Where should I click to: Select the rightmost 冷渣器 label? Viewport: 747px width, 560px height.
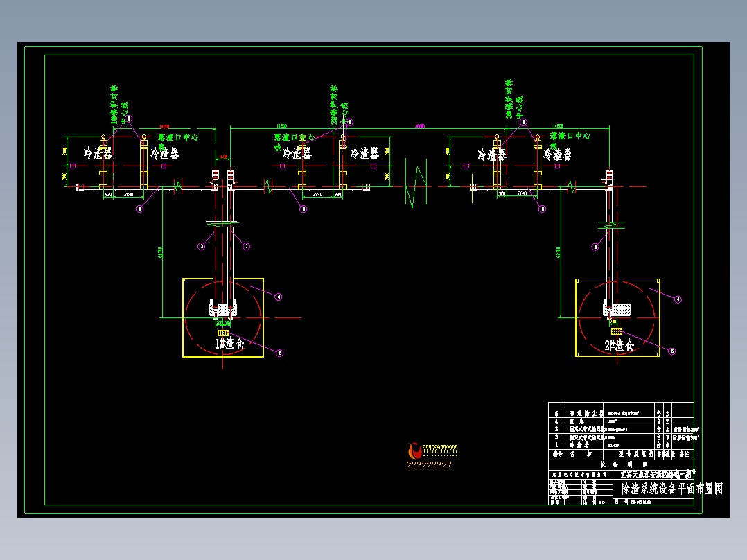557,155
